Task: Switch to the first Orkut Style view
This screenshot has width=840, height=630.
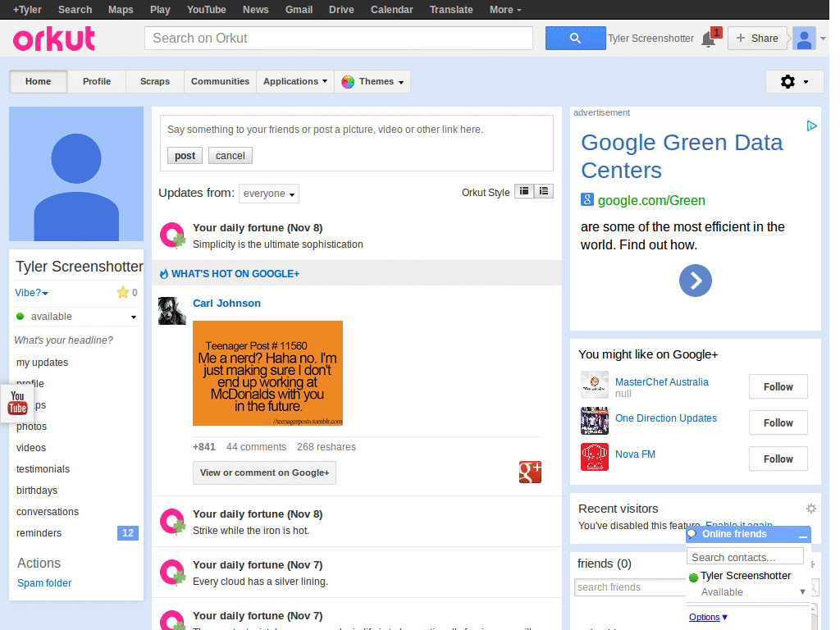Action: pos(524,191)
